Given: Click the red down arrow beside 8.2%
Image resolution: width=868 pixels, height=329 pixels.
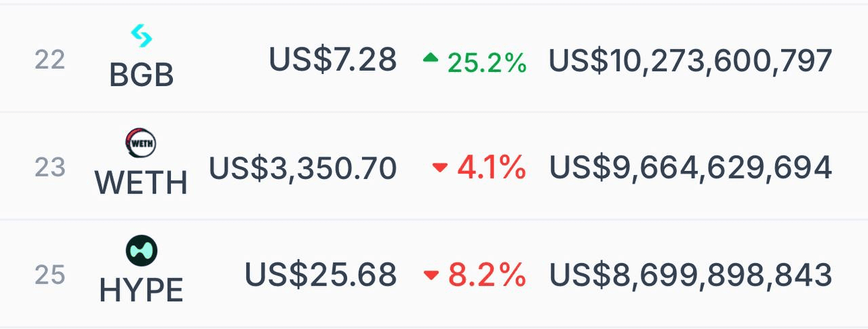Looking at the screenshot, I should coord(431,275).
